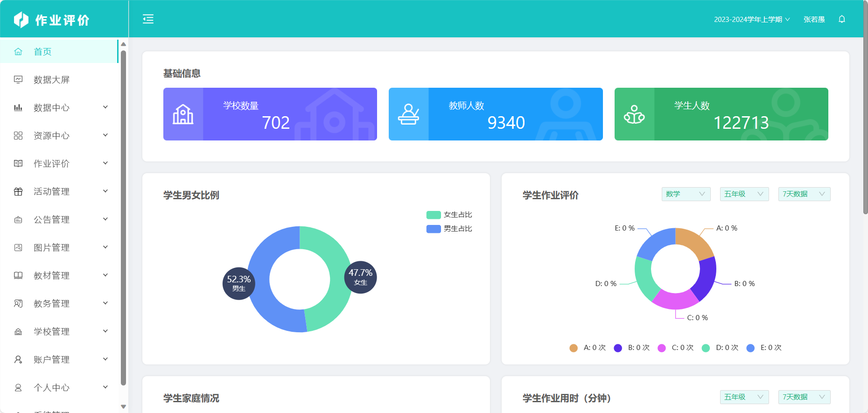This screenshot has width=868, height=413.
Task: Open the 数学 subject dropdown
Action: point(686,194)
